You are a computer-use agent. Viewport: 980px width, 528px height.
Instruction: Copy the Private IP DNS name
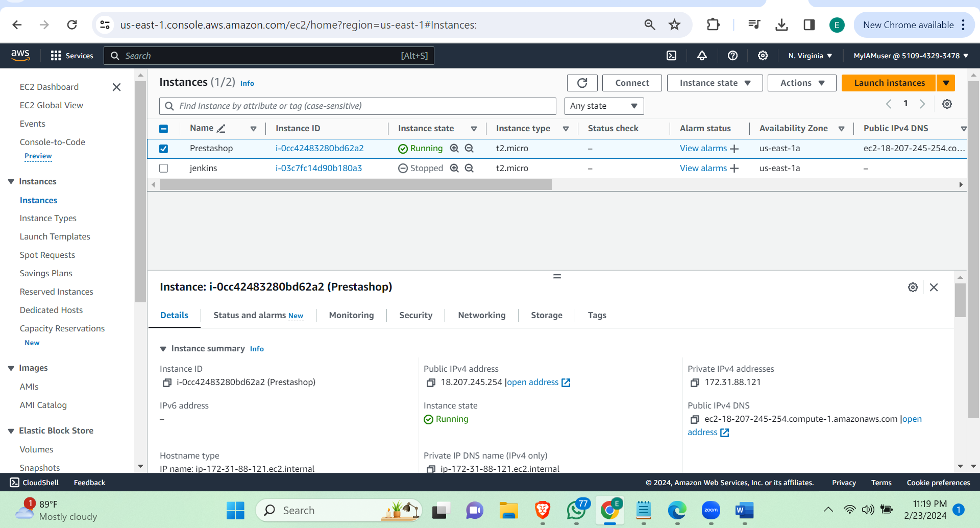(431, 469)
